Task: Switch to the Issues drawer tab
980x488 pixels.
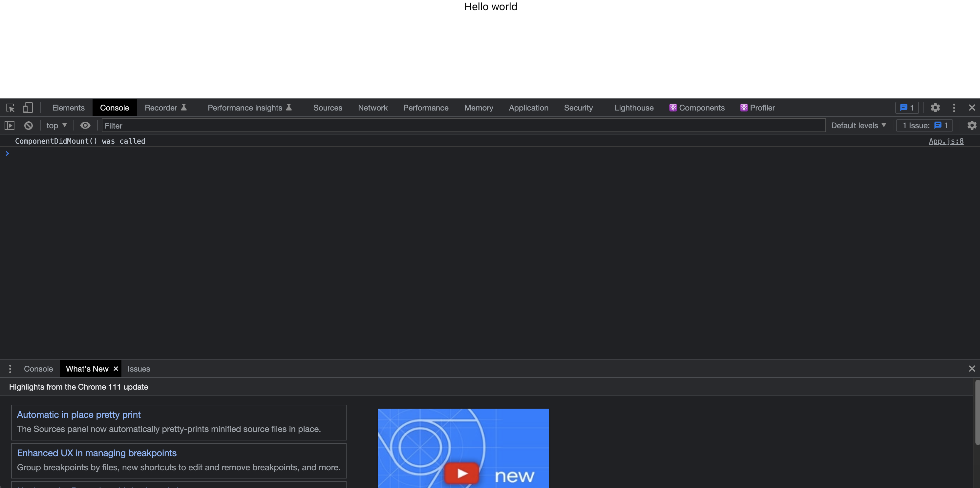Action: click(x=139, y=369)
